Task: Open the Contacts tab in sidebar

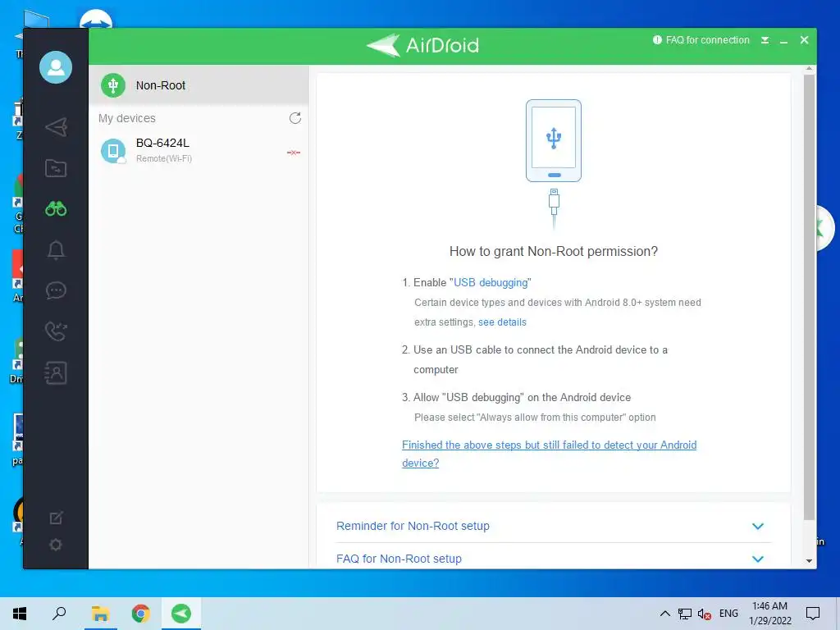Action: (x=56, y=373)
